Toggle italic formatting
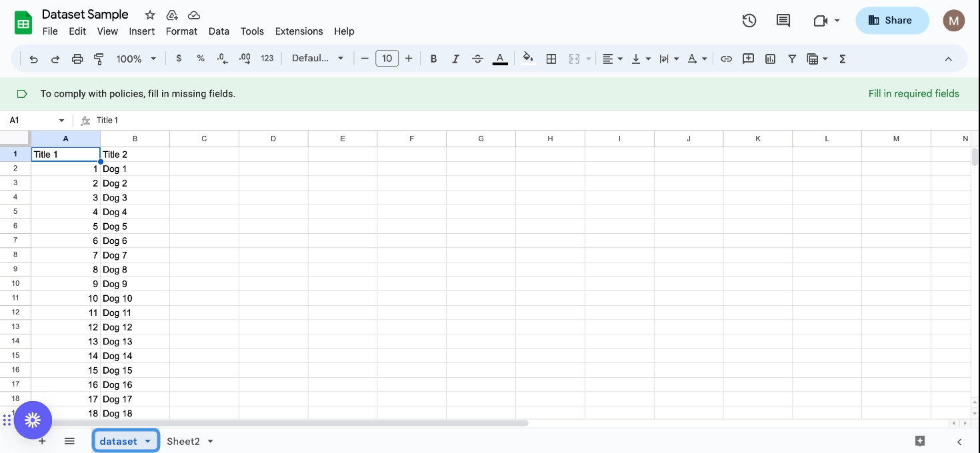 point(455,59)
